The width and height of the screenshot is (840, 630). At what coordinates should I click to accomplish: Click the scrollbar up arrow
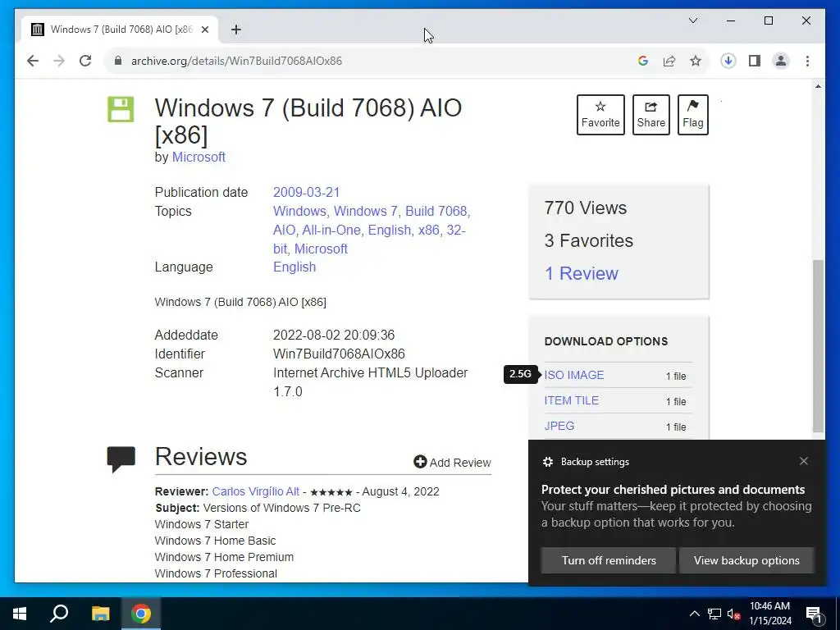point(818,86)
